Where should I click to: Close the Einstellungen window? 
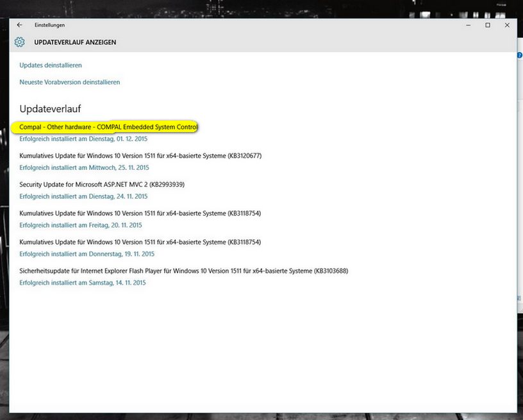click(x=507, y=25)
